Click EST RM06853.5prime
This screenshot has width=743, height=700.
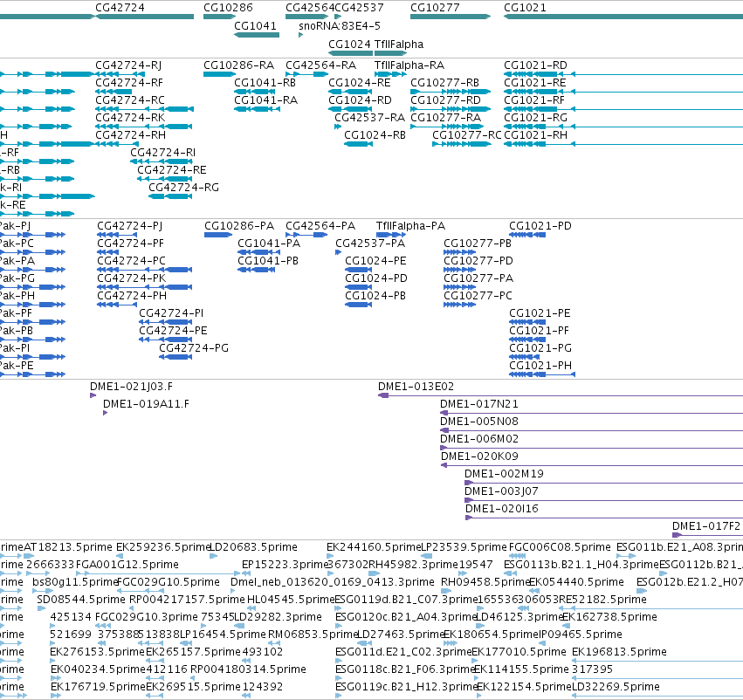[313, 635]
